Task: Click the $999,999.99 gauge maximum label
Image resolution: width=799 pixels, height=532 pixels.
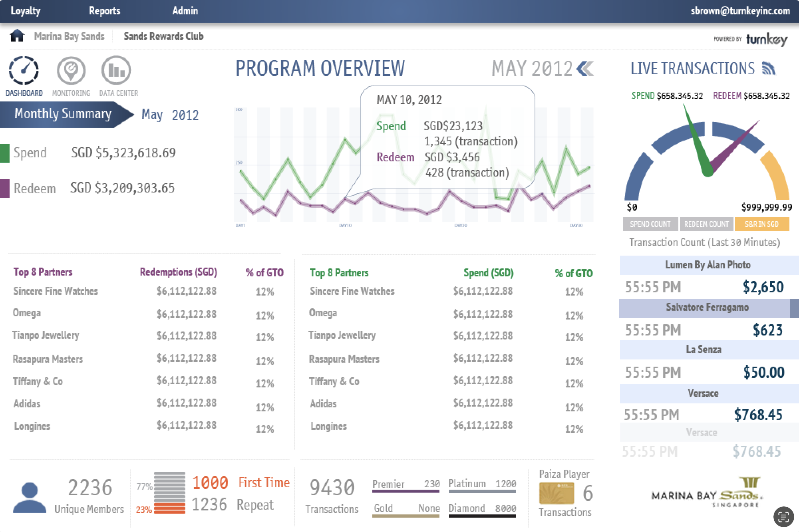Action: pyautogui.click(x=767, y=207)
